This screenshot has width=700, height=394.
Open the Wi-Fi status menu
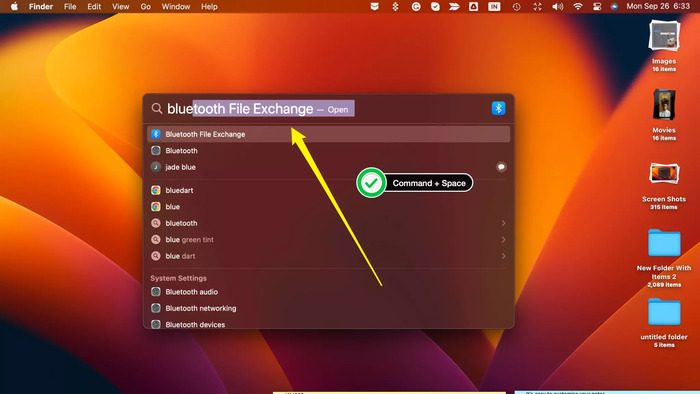578,7
